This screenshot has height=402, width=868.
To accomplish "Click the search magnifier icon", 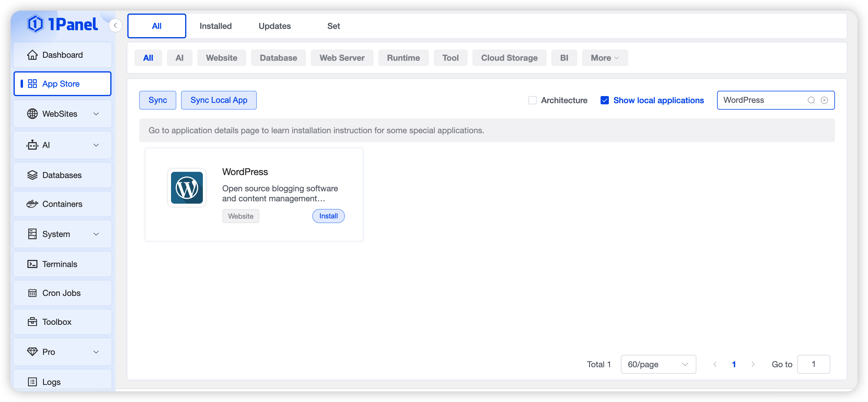I will [811, 100].
